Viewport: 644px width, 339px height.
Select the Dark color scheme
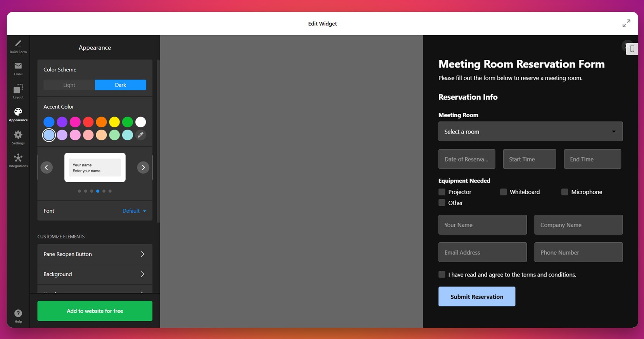121,85
